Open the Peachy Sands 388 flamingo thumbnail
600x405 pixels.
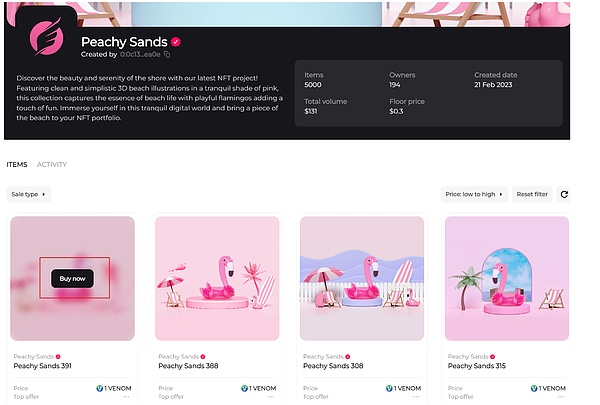[217, 278]
